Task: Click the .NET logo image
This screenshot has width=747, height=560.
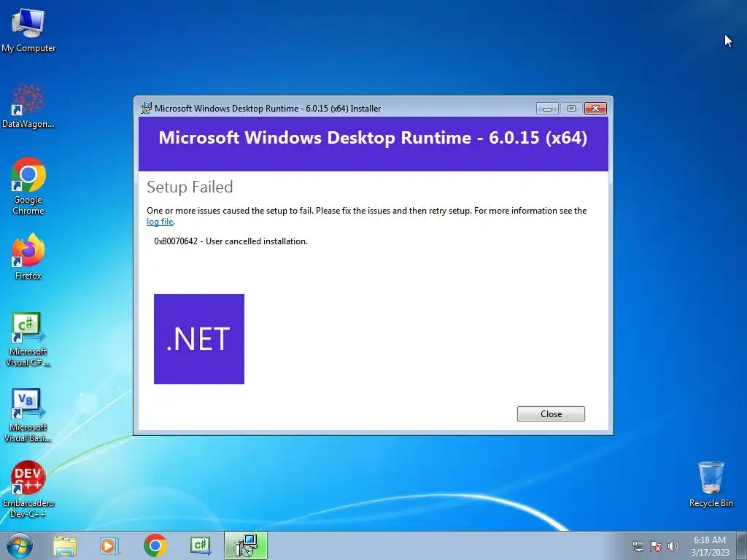Action: tap(199, 339)
